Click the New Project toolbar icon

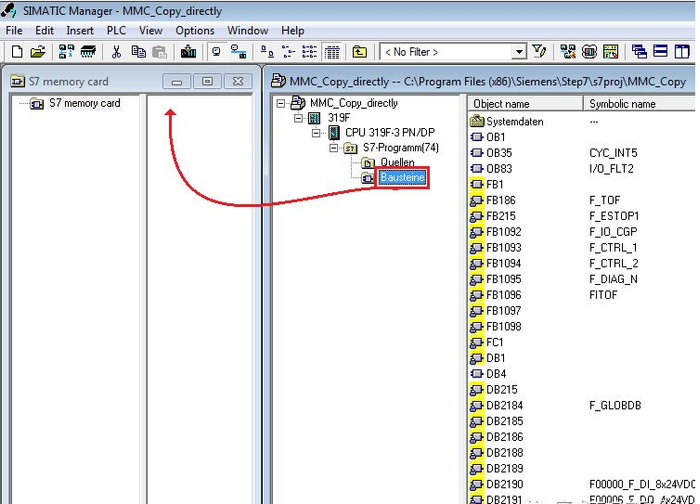pyautogui.click(x=15, y=52)
